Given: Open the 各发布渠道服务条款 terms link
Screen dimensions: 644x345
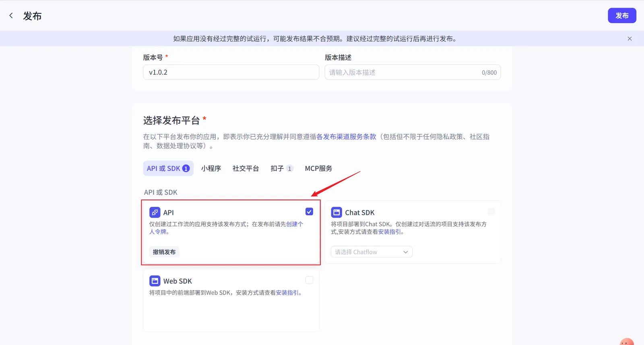Looking at the screenshot, I should [346, 137].
